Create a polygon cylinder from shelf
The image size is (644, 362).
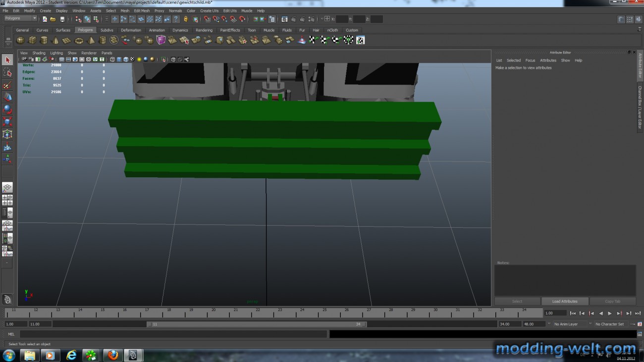[x=44, y=40]
